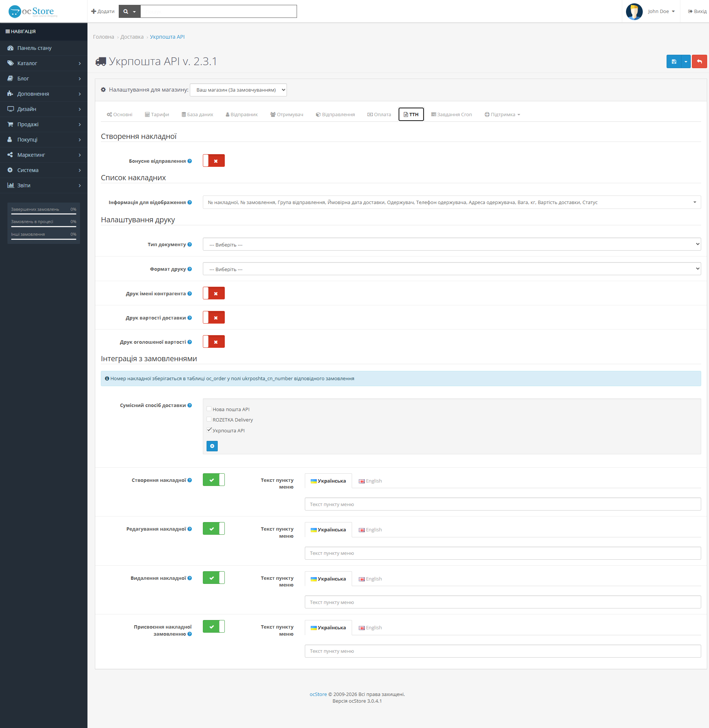The width and height of the screenshot is (709, 728).
Task: Switch to the Оплата tab
Action: [x=379, y=114]
